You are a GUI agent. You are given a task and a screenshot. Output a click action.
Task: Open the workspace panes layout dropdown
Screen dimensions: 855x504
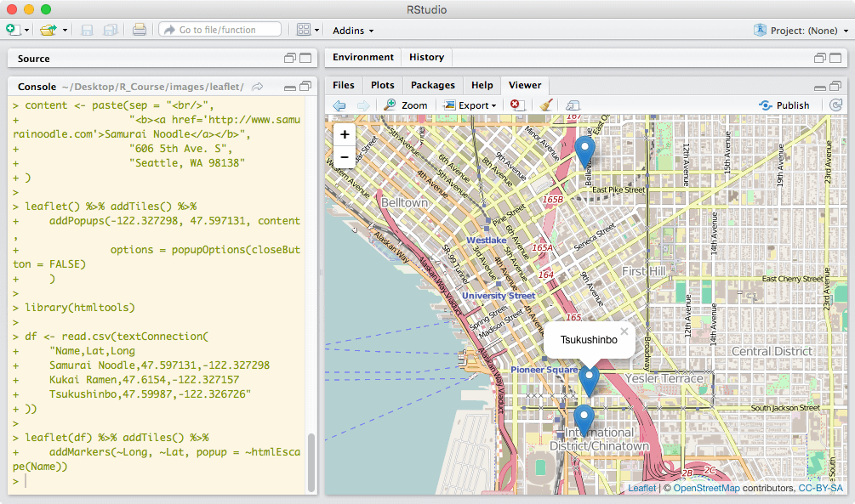(308, 30)
